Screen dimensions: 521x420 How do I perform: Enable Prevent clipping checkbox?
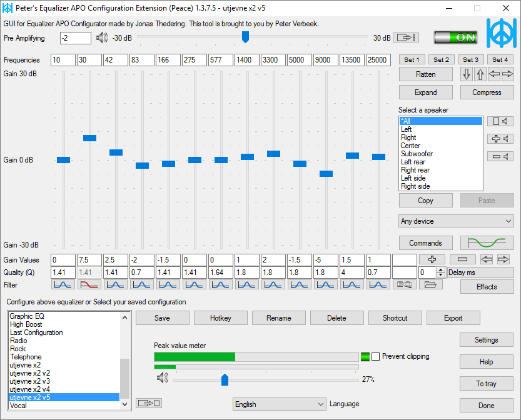click(x=375, y=357)
